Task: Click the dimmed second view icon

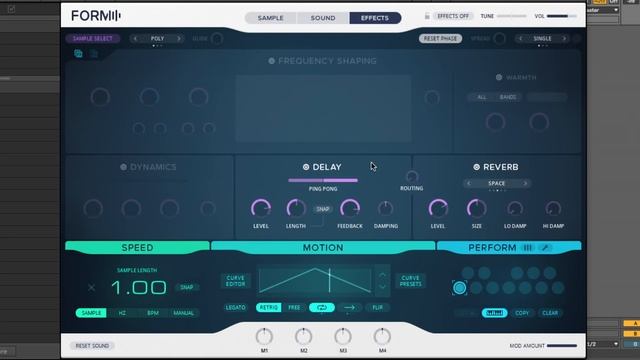Action: (x=94, y=53)
